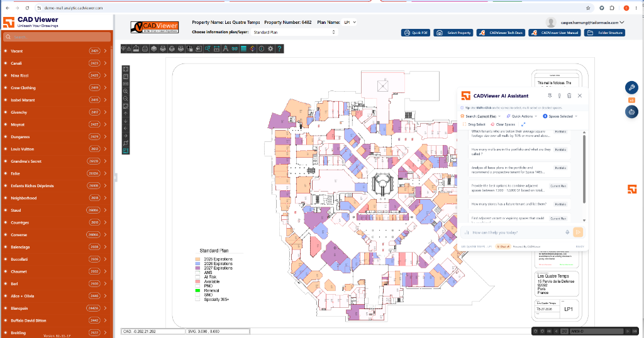
Task: Click the pan right arrow in the side toolbar
Action: tap(126, 136)
